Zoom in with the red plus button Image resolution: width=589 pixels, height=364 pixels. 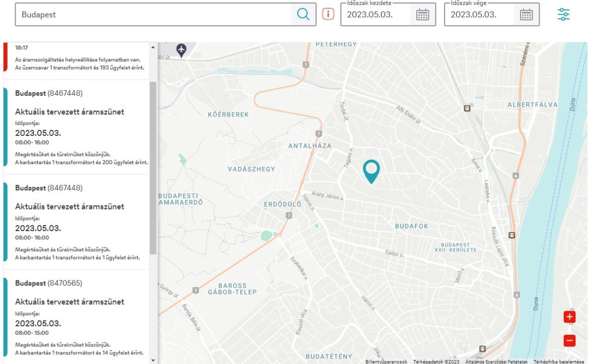coord(569,317)
